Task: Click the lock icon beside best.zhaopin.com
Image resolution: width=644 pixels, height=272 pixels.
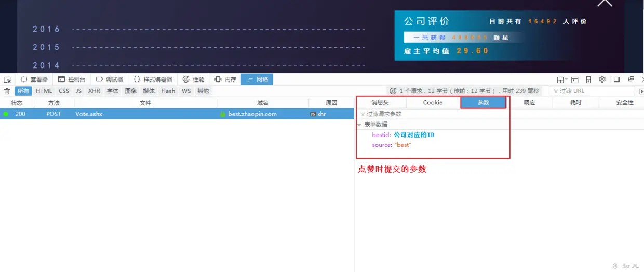Action: (222, 114)
